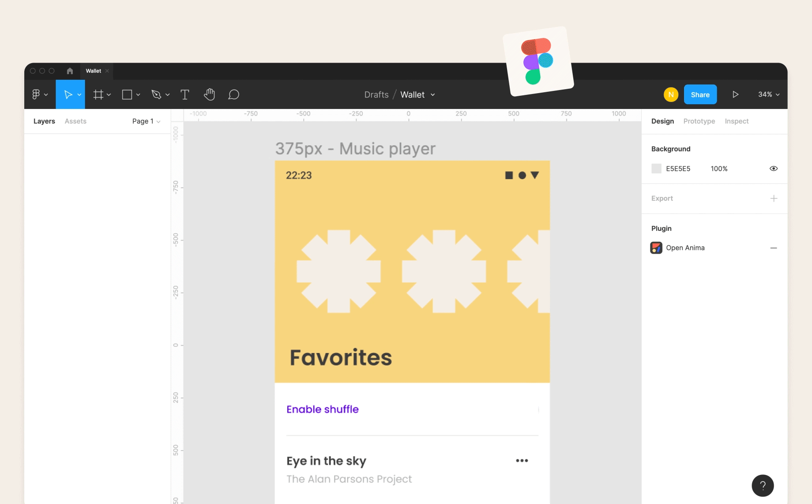The width and height of the screenshot is (812, 504).
Task: Open the Figma main menu icon
Action: (x=36, y=94)
